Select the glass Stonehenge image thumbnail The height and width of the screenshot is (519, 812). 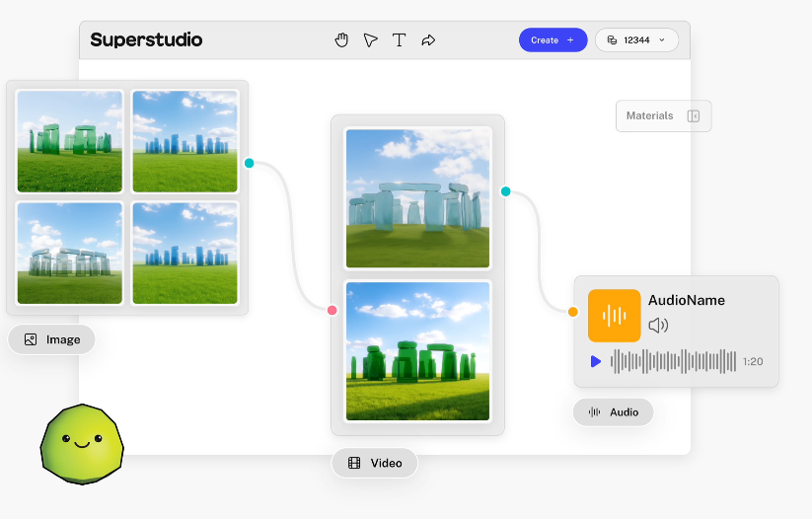[70, 253]
